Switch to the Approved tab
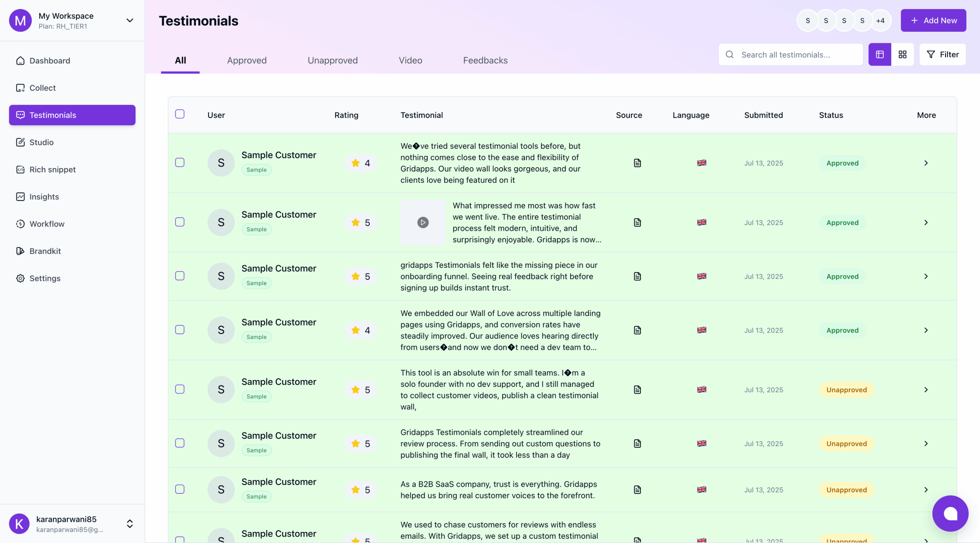 (247, 60)
